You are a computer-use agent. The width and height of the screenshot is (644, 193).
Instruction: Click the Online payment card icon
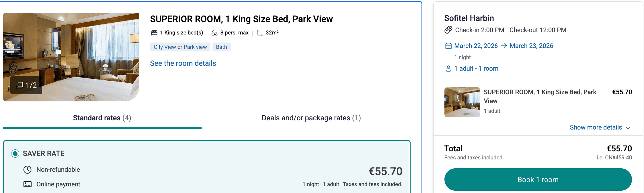28,184
